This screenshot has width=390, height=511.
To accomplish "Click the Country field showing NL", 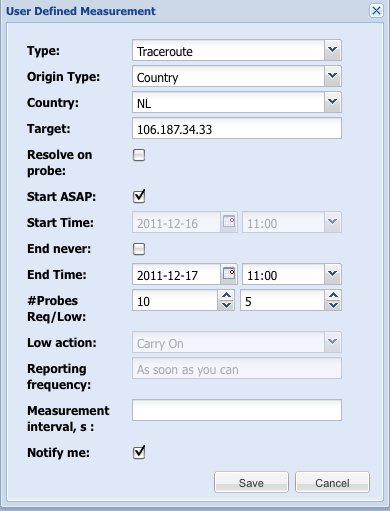I will 228,102.
